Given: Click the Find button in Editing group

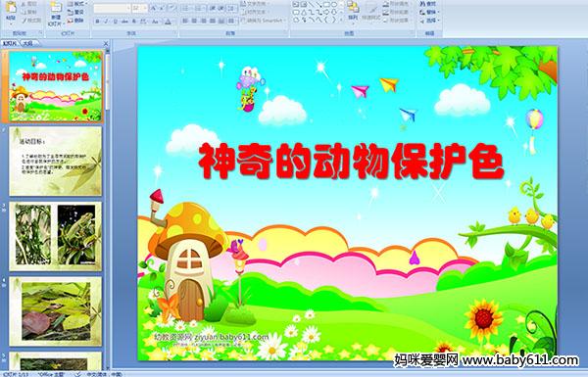Looking at the screenshot, I should [x=428, y=4].
